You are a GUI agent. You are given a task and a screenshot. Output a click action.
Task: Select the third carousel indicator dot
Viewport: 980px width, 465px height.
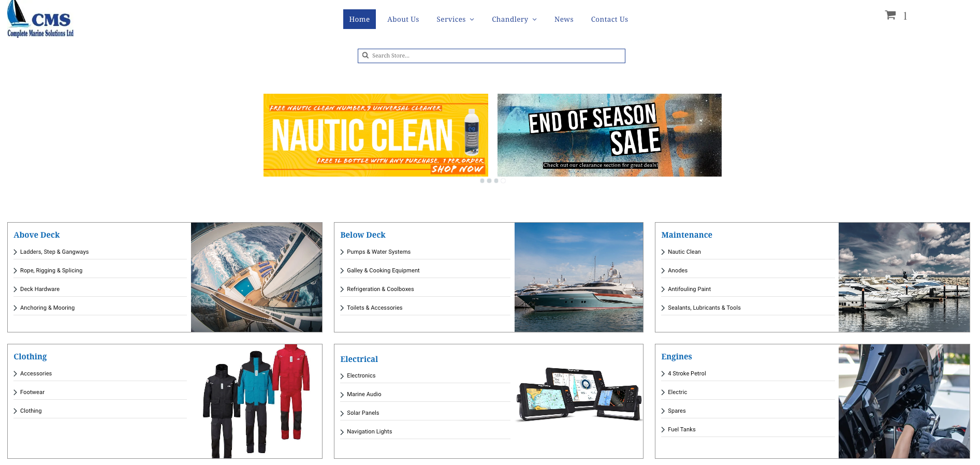point(496,181)
